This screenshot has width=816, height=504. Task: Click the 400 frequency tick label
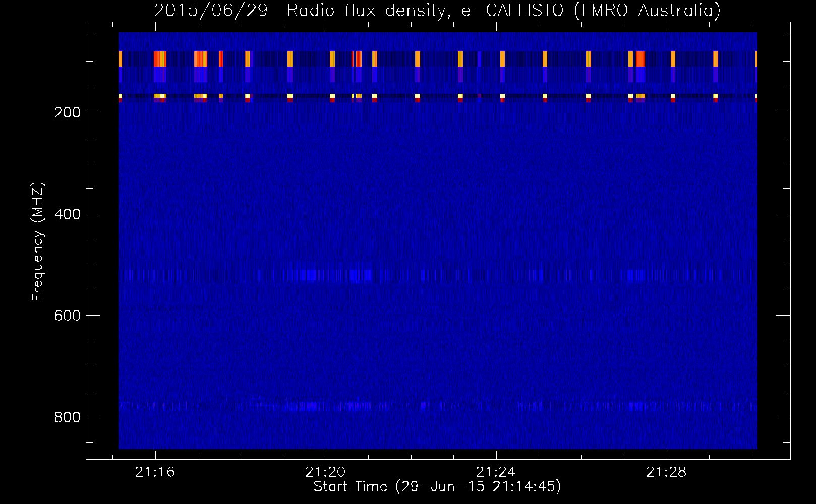tap(68, 214)
